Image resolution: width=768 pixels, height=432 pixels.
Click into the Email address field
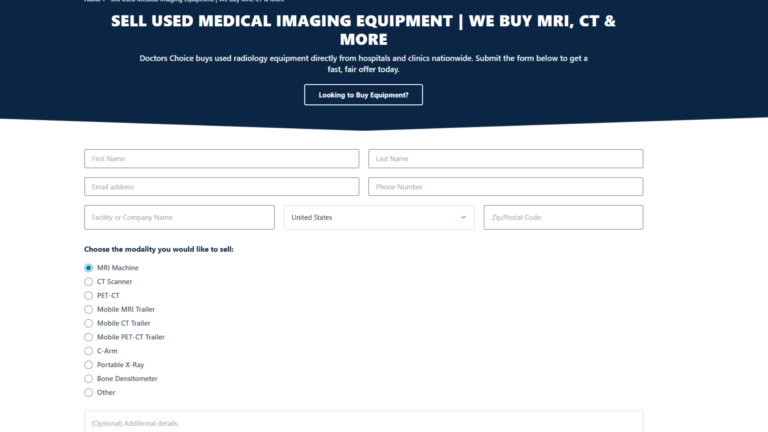[x=221, y=187]
